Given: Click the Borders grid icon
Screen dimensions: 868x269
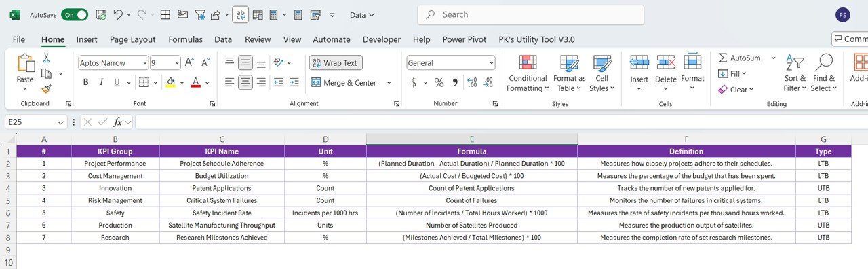Looking at the screenshot, I should (143, 82).
